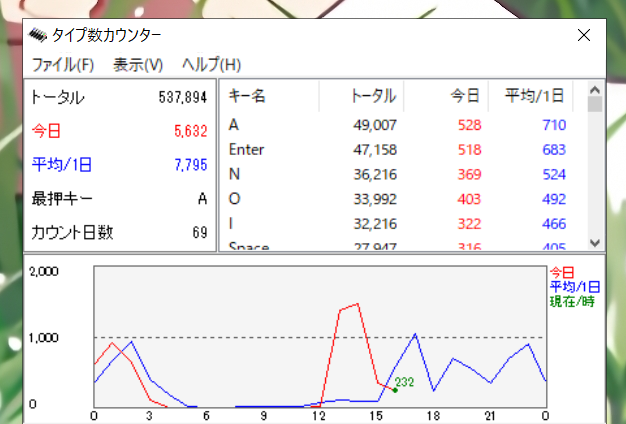The image size is (626, 424).
Task: Click total value 49,007 for A
Action: click(x=375, y=125)
